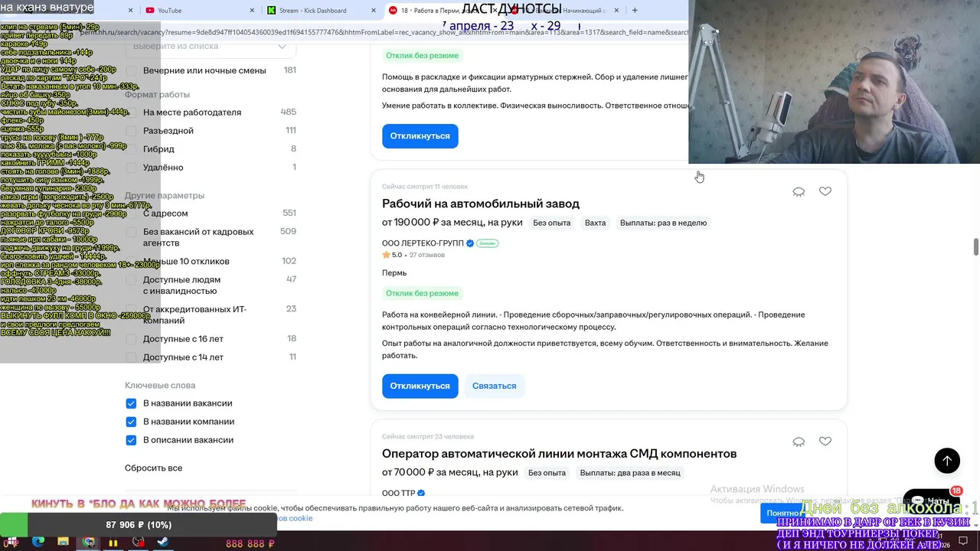Viewport: 980px width, 551px height.
Task: Check the С адресом filter
Action: click(x=131, y=214)
